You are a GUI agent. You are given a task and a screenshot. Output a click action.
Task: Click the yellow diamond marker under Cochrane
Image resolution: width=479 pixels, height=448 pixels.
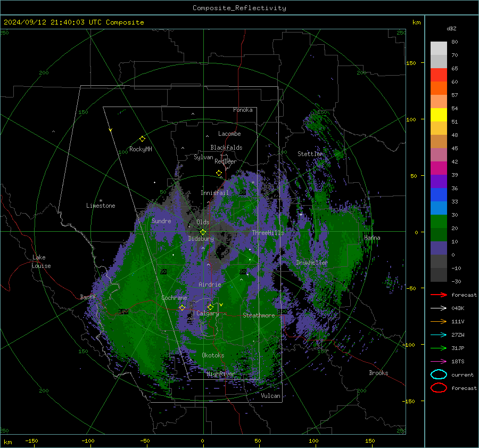tap(182, 308)
